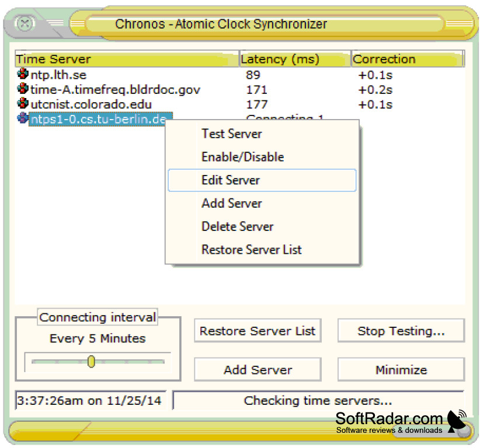Image resolution: width=480 pixels, height=448 pixels.
Task: Click the Minimize button
Action: (401, 369)
